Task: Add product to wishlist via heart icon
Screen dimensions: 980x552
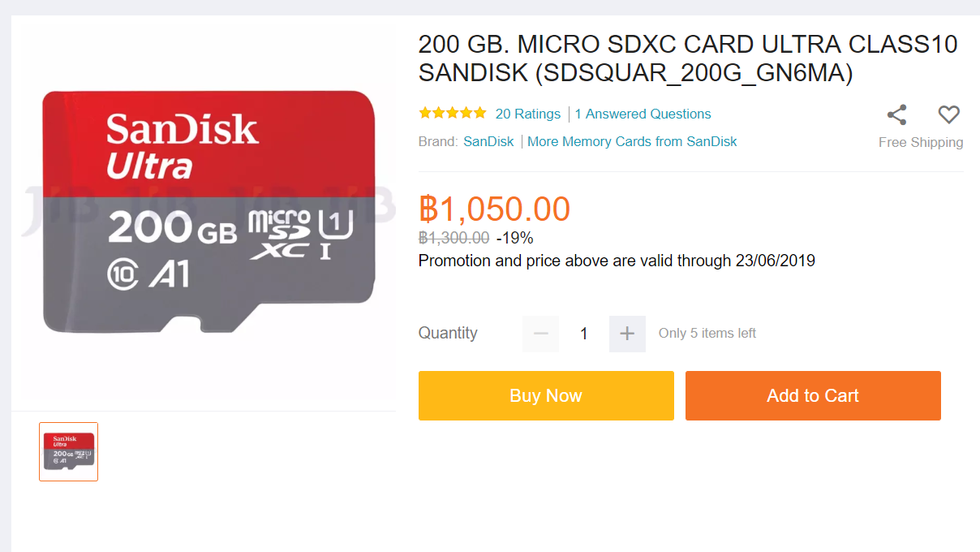Action: 948,114
